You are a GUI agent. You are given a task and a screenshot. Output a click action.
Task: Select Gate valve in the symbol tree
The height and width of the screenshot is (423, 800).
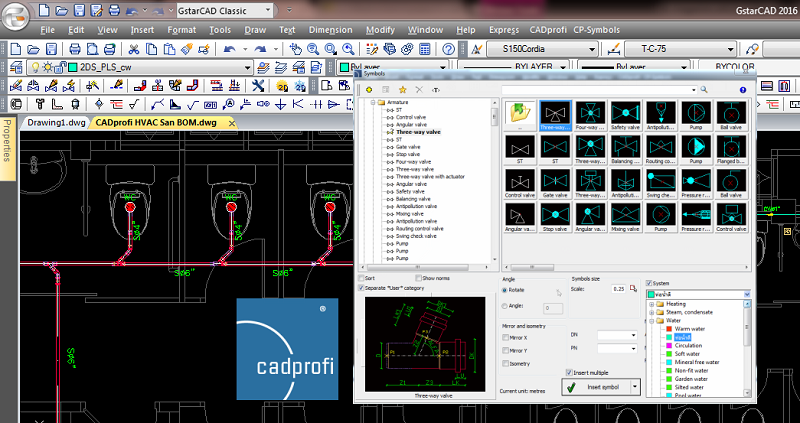(408, 146)
